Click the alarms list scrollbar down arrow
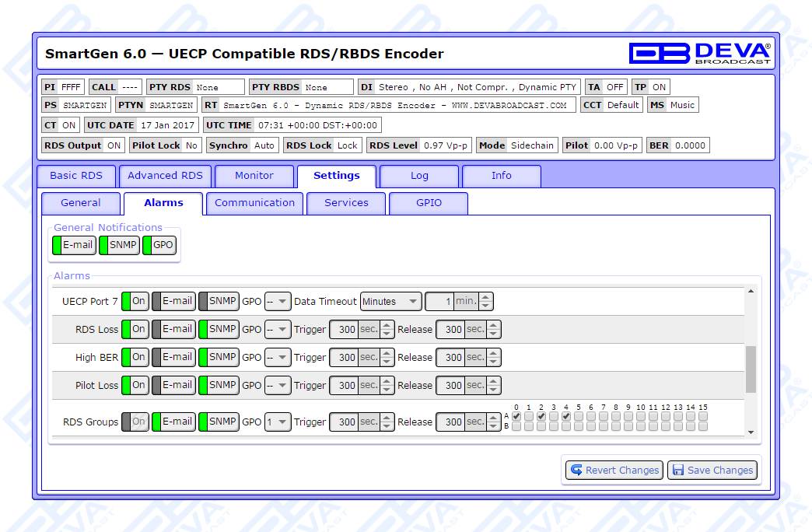 click(x=751, y=432)
